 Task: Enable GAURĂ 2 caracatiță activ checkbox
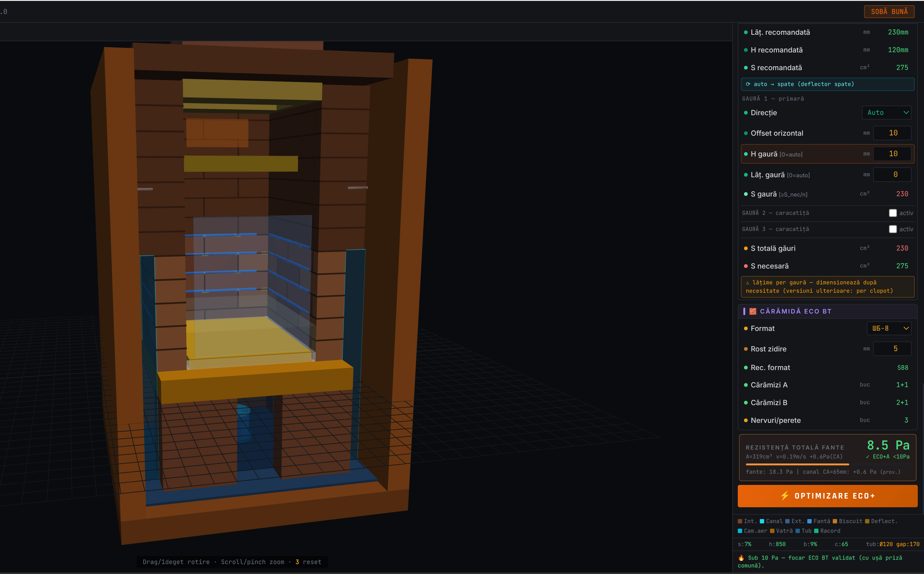893,213
